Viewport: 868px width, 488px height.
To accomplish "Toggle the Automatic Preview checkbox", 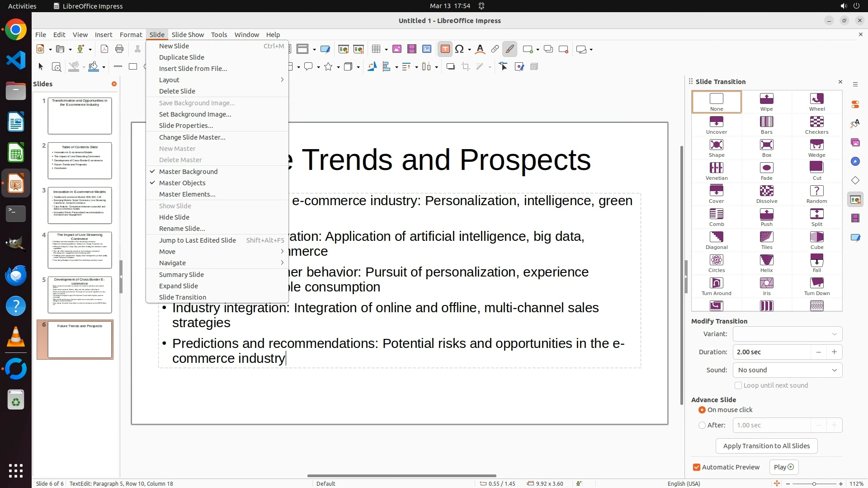I will point(697,467).
